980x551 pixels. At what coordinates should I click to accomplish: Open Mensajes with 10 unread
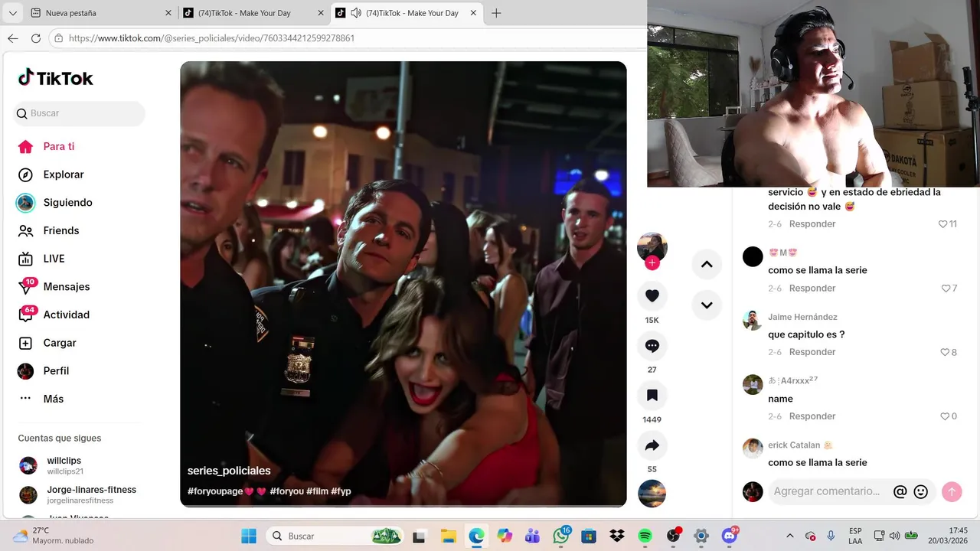54,286
